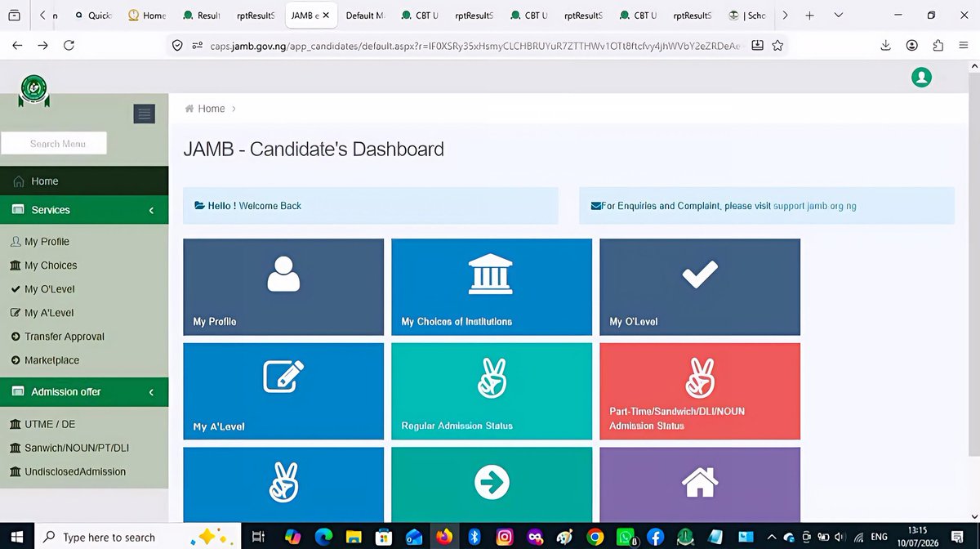The image size is (980, 549).
Task: Open Task View from the taskbar
Action: (258, 537)
